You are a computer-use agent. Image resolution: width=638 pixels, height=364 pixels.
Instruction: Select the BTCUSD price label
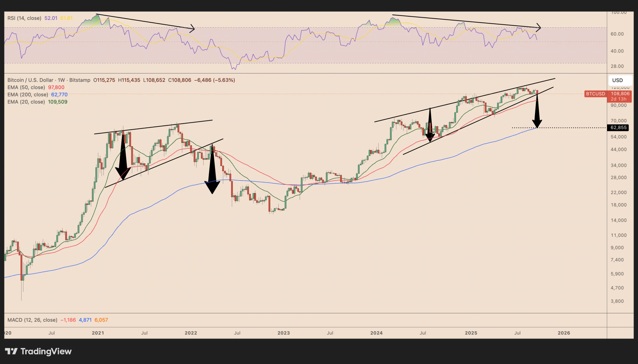[x=595, y=94]
